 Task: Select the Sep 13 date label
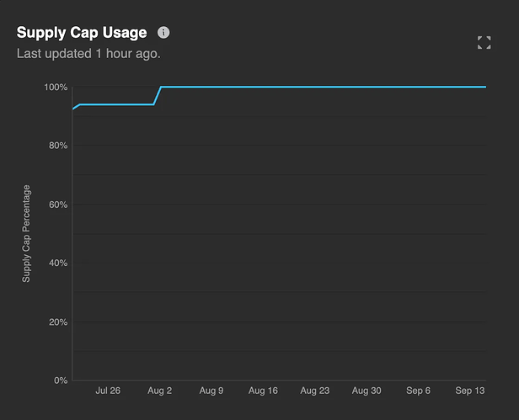tap(469, 391)
